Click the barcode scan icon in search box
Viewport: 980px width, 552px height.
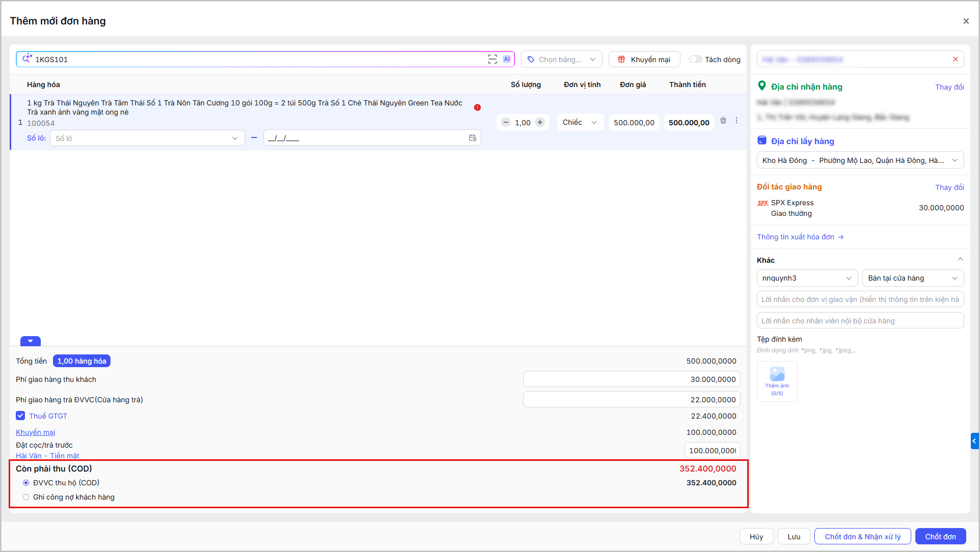[492, 59]
